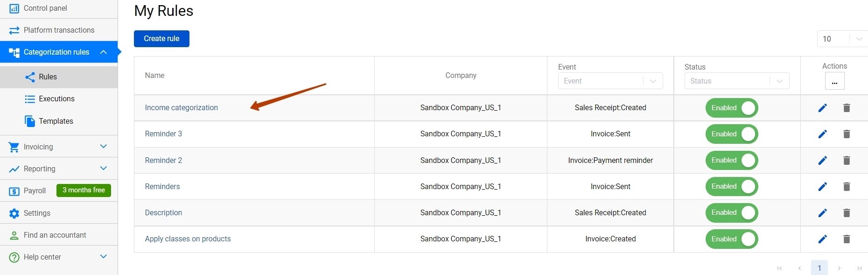Open the Status filter dropdown

736,81
